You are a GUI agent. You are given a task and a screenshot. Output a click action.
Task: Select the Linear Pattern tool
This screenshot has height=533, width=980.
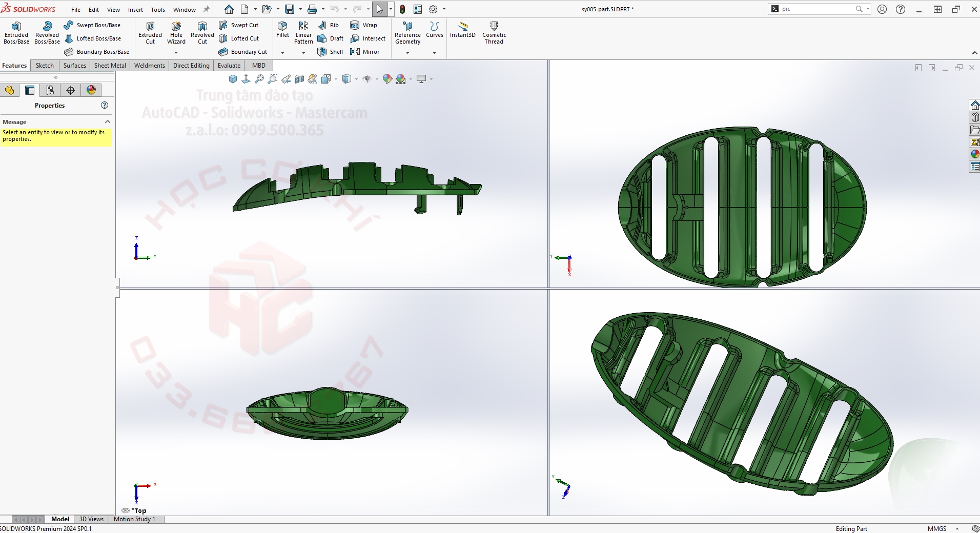pos(303,33)
